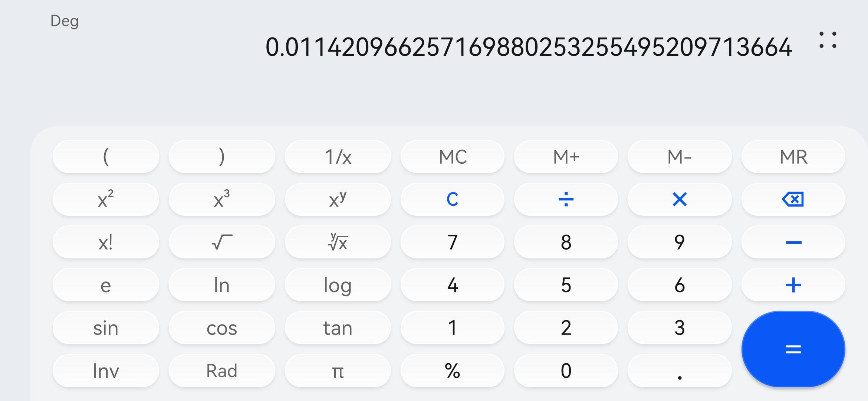This screenshot has height=401, width=868.
Task: Tap the percent key
Action: 452,371
